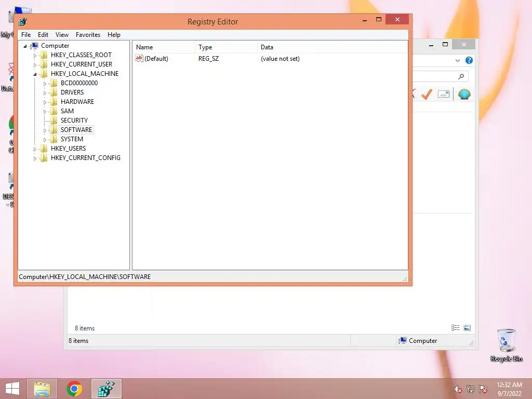Launch Google Chrome from the taskbar

point(74,389)
